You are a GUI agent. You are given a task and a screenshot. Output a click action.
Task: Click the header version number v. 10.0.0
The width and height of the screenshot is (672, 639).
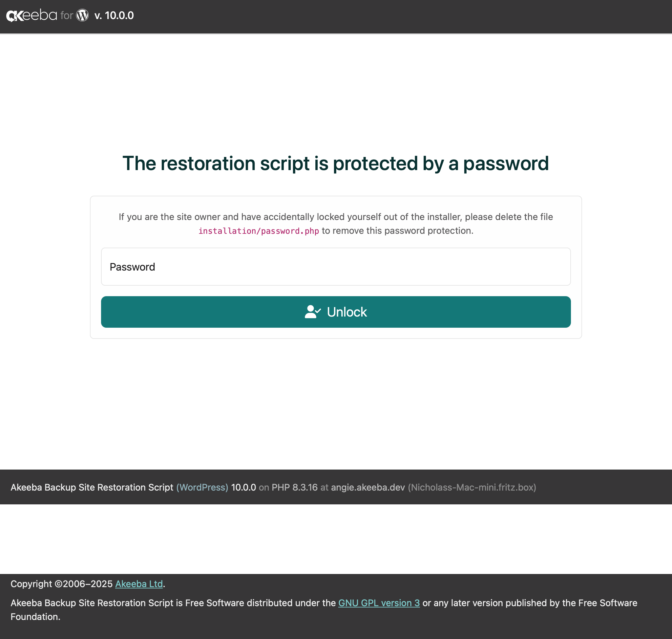(x=114, y=15)
